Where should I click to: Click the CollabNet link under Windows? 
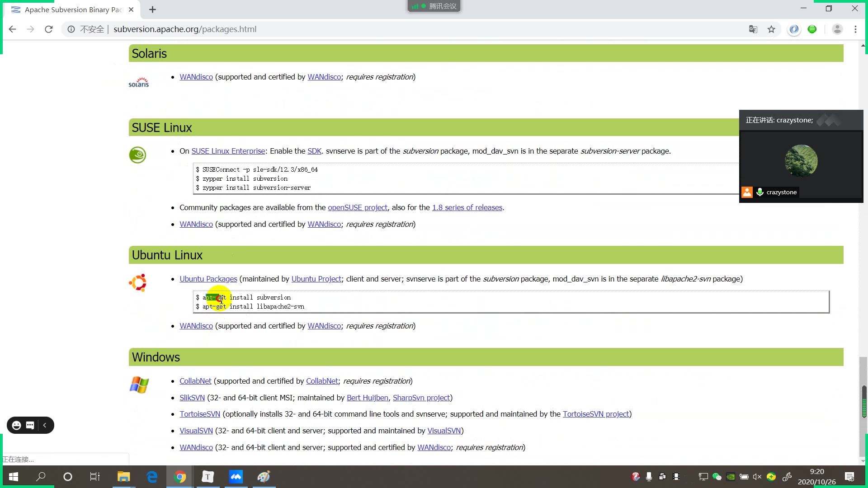[196, 381]
